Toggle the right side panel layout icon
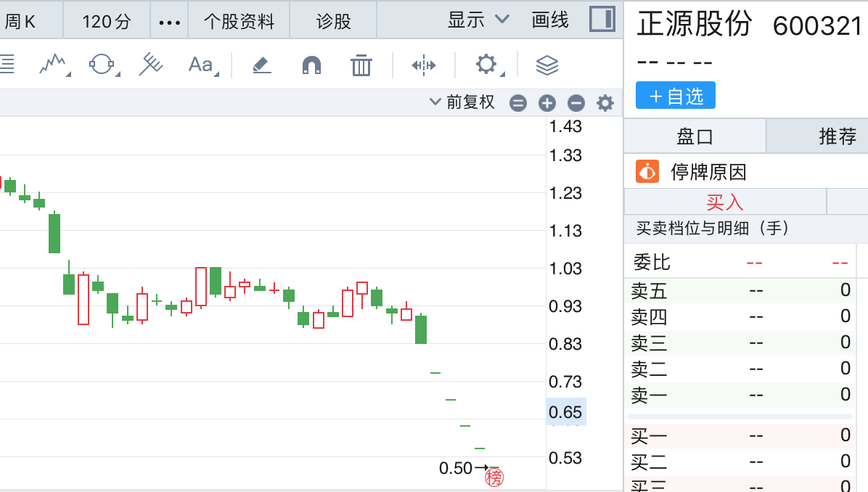 (602, 20)
